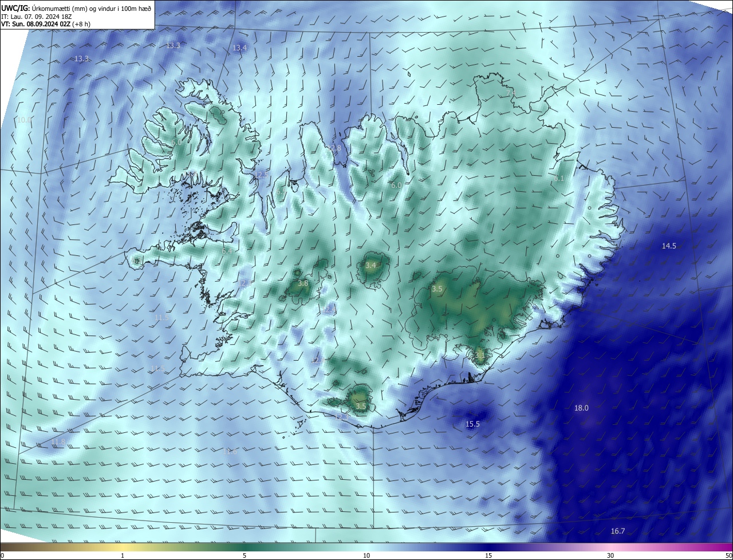Click the 3.4 value on the glacier

tap(371, 265)
